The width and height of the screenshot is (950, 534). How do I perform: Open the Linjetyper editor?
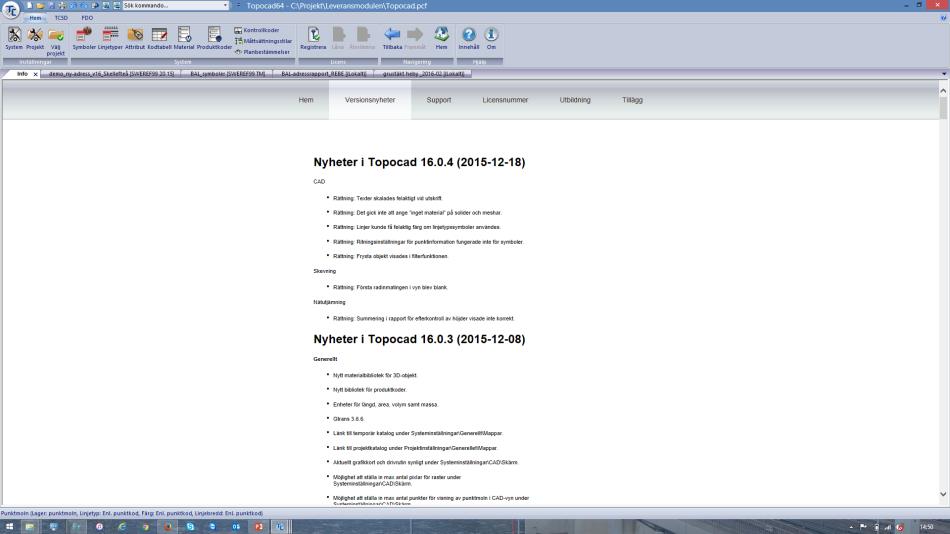(x=110, y=38)
